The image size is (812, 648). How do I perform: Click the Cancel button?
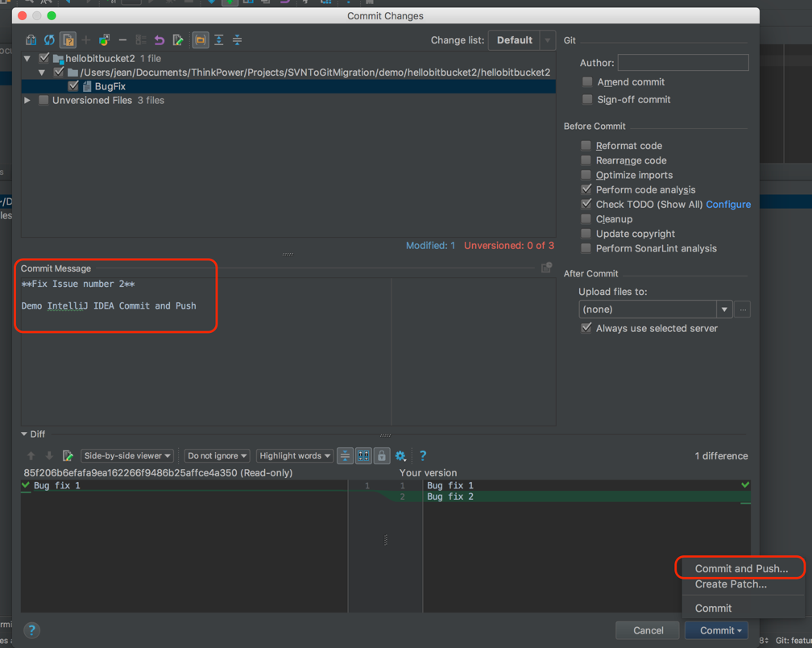(648, 630)
